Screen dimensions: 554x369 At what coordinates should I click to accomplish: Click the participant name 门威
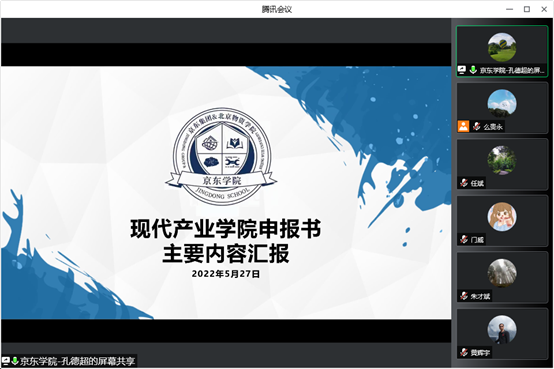tap(477, 240)
